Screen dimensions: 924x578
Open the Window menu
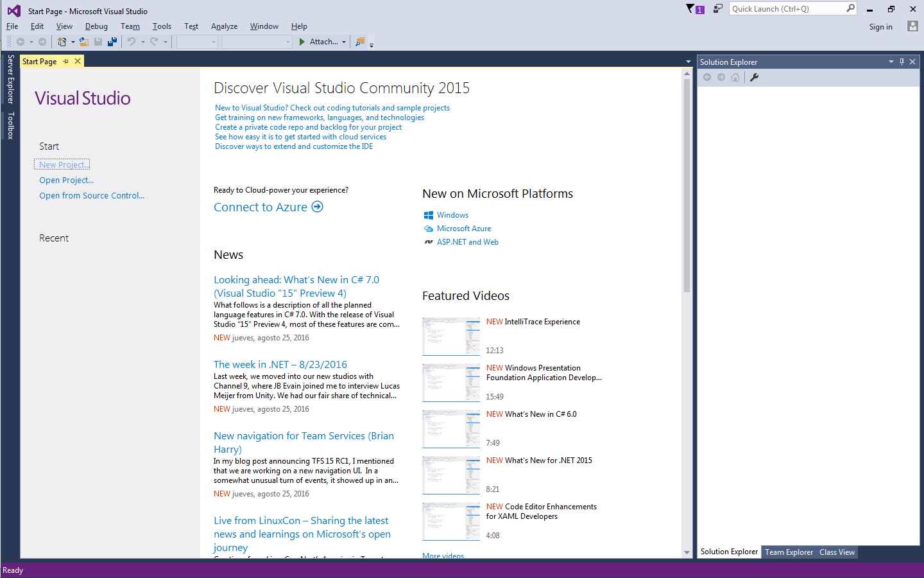click(264, 26)
